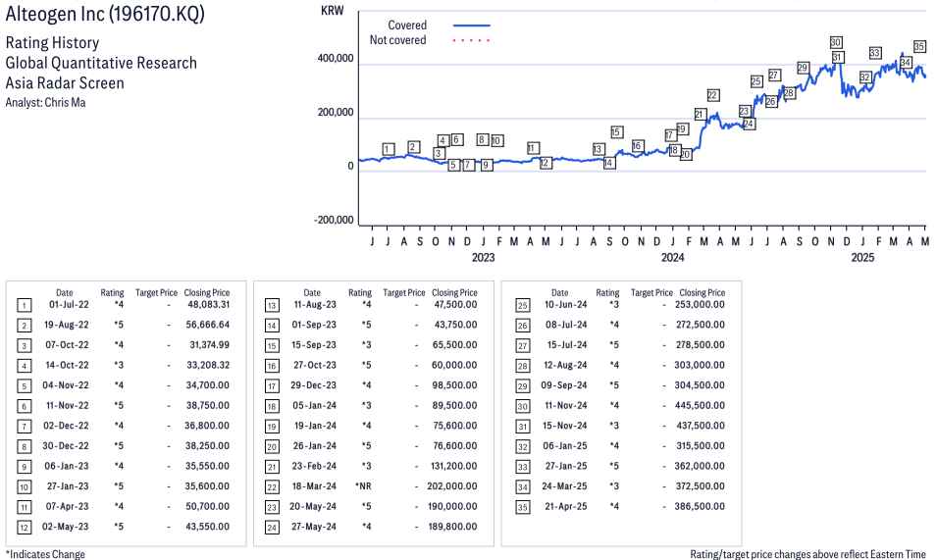Click the red dotted Not covered legend line
This screenshot has height=560, width=937.
click(x=472, y=40)
